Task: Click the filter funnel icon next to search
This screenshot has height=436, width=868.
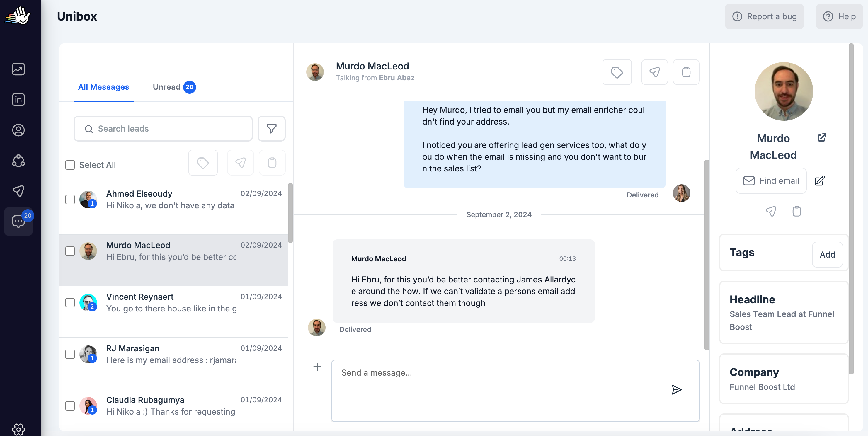Action: tap(271, 128)
